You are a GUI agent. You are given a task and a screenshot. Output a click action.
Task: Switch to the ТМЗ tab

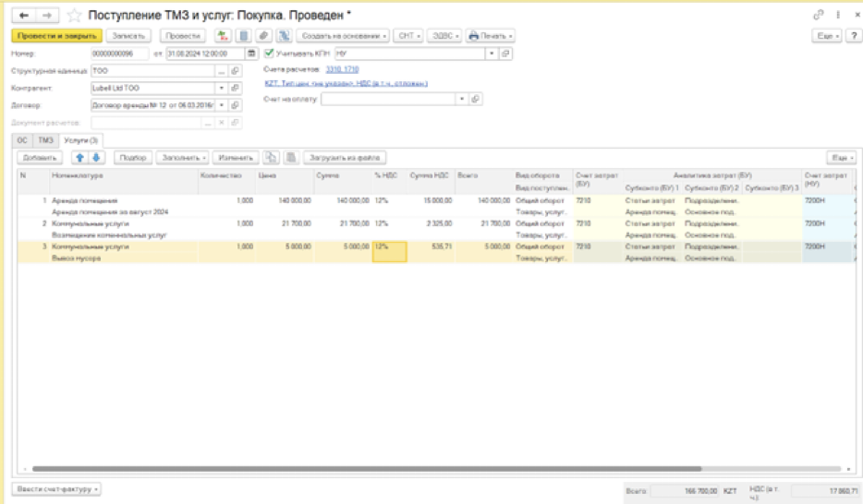click(44, 139)
